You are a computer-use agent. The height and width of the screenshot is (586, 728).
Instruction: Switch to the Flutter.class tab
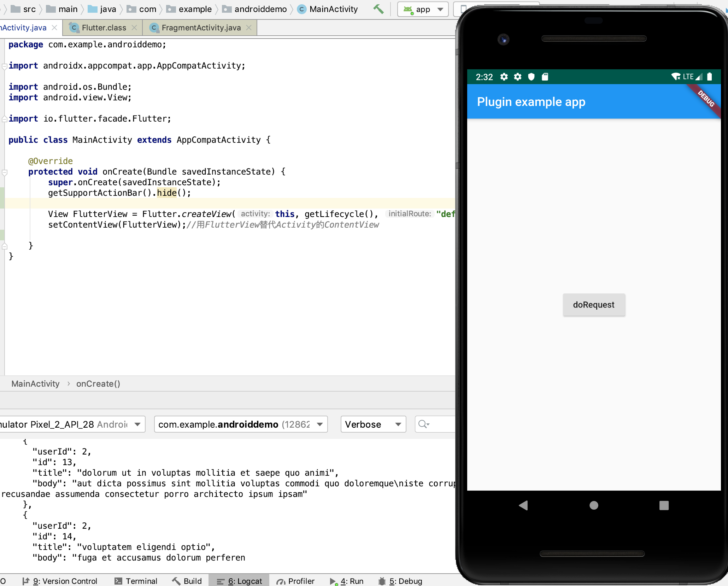104,28
